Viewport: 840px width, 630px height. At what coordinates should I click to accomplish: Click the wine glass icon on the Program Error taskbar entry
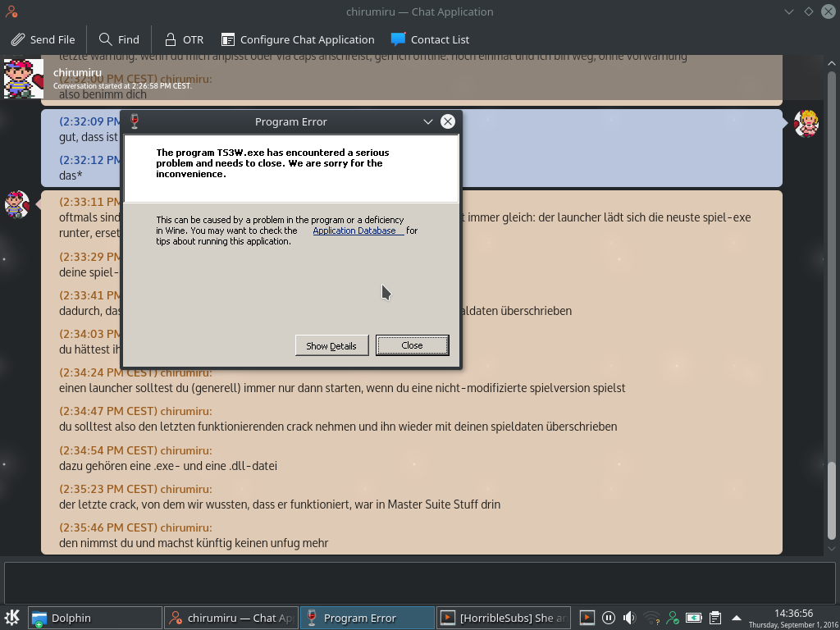point(311,618)
